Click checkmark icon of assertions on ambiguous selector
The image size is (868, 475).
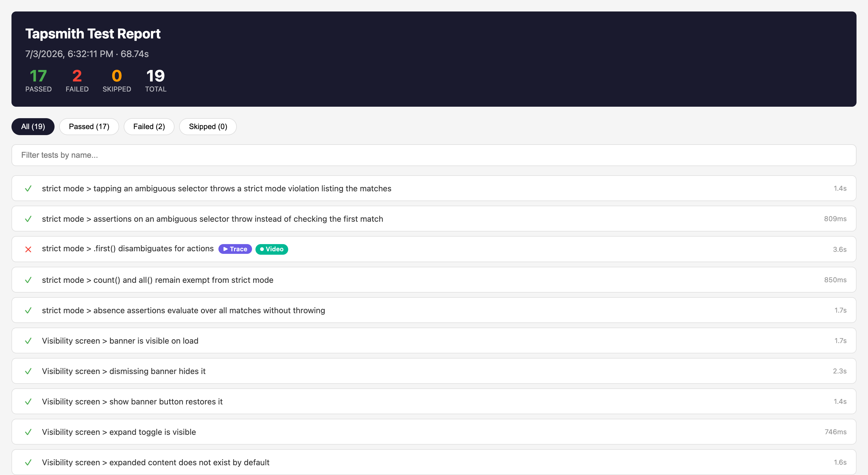(x=28, y=219)
